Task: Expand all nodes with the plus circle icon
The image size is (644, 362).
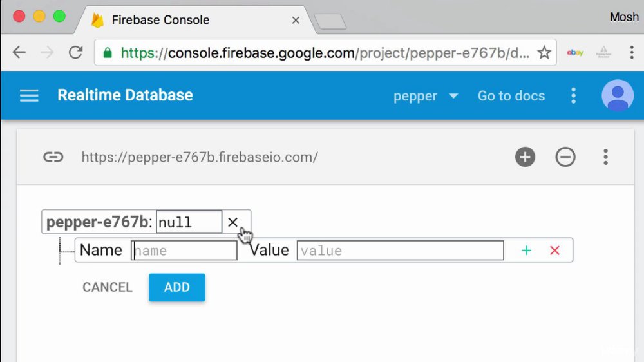Action: (525, 157)
